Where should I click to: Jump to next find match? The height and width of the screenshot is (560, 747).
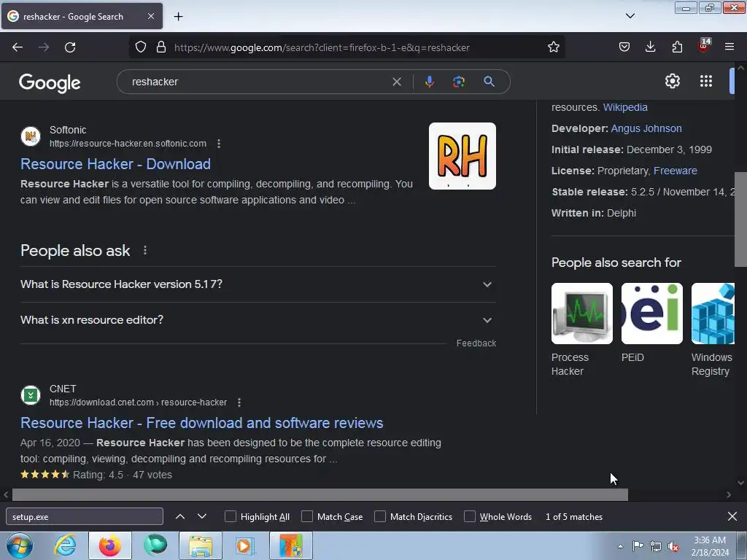[x=202, y=517]
